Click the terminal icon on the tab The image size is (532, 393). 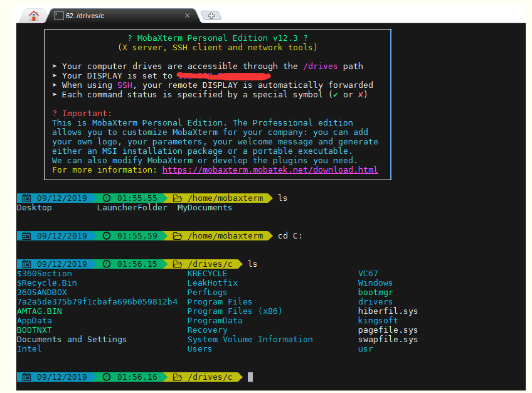tap(59, 16)
